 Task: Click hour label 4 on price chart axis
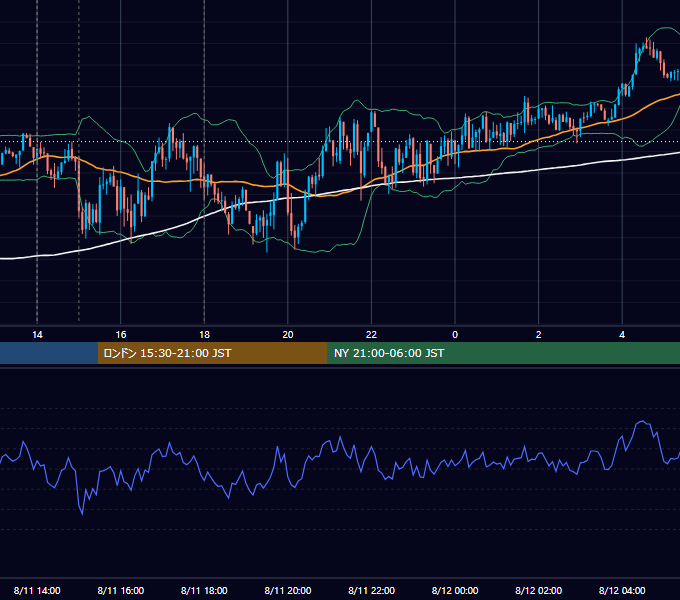622,335
